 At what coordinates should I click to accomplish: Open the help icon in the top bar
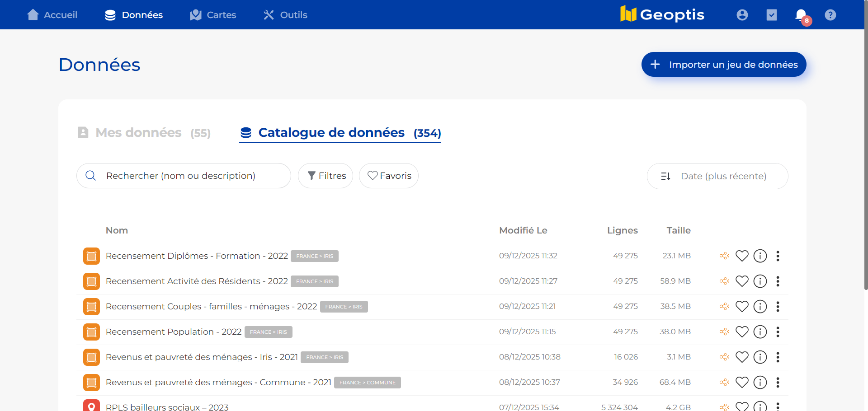click(831, 14)
